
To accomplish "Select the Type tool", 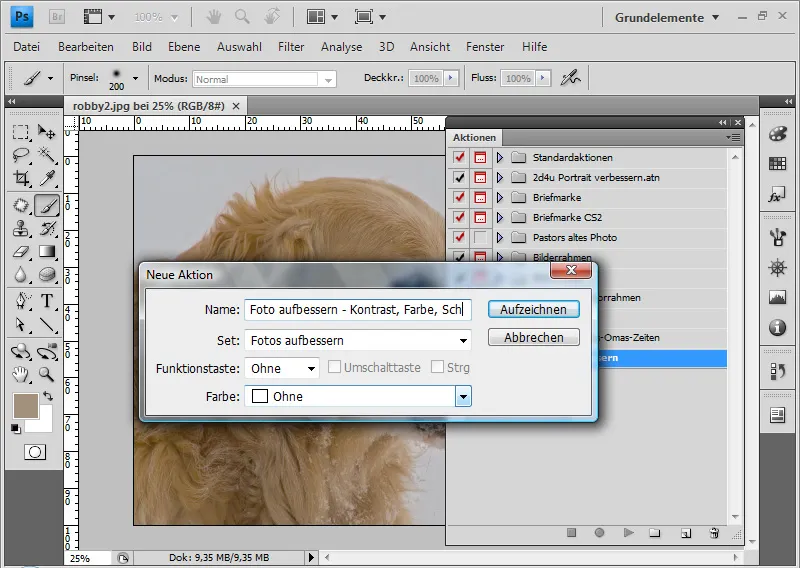I will 47,301.
